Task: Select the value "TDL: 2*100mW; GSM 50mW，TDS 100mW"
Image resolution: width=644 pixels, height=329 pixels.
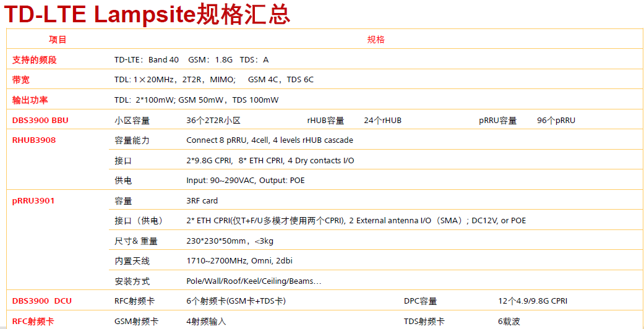Action: pos(196,100)
